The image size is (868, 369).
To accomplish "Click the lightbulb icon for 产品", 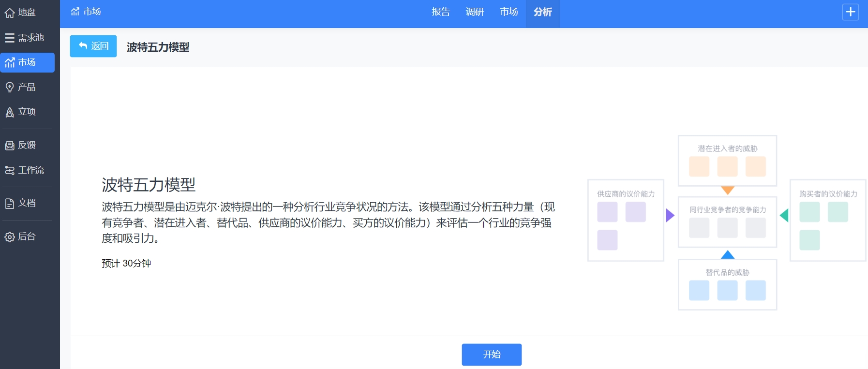I will (x=10, y=87).
